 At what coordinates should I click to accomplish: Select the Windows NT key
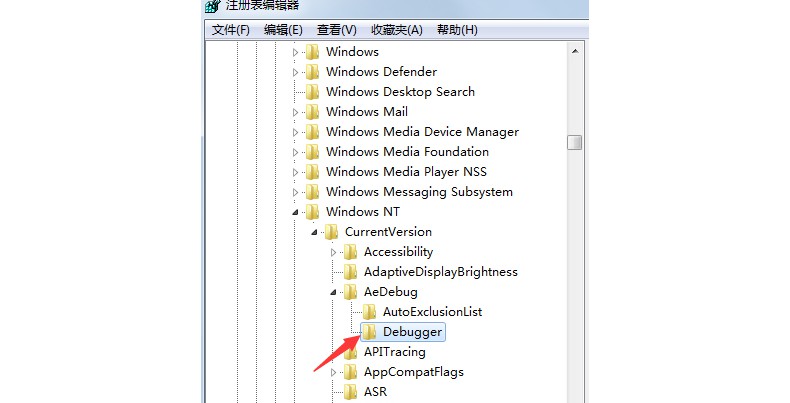click(363, 212)
